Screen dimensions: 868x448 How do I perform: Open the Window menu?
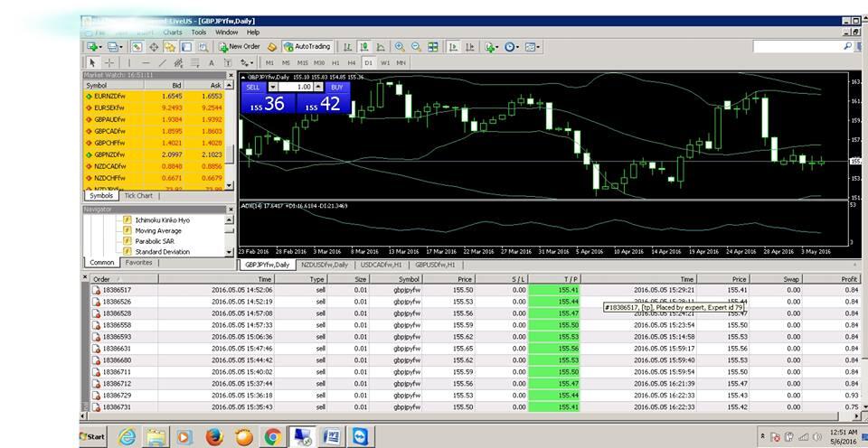226,33
